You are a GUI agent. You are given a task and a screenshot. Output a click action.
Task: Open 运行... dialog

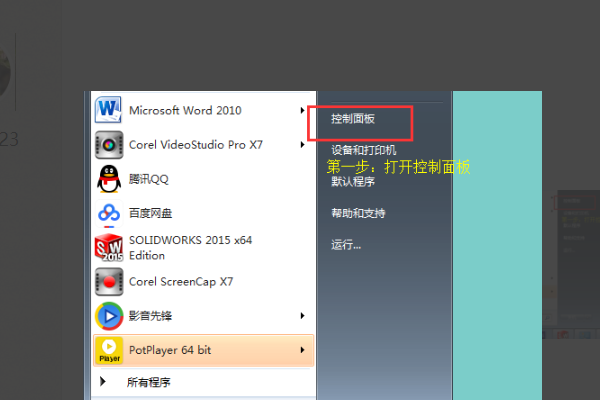coord(346,244)
